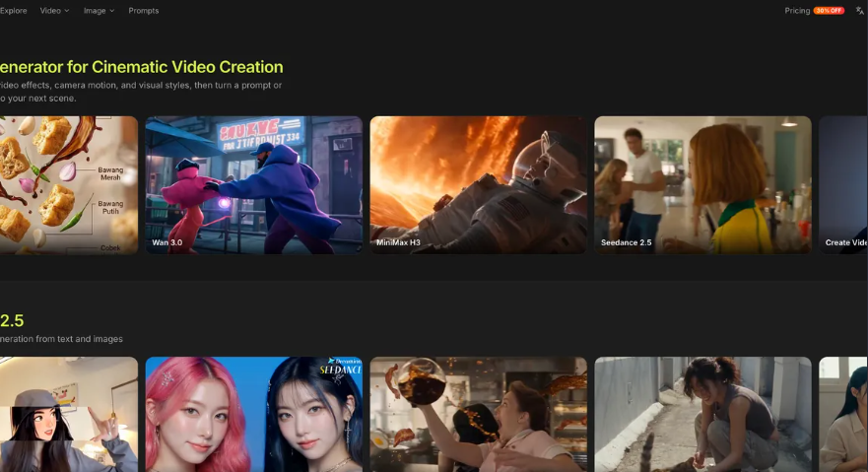Image resolution: width=868 pixels, height=472 pixels.
Task: Open the Image menu
Action: tap(99, 11)
